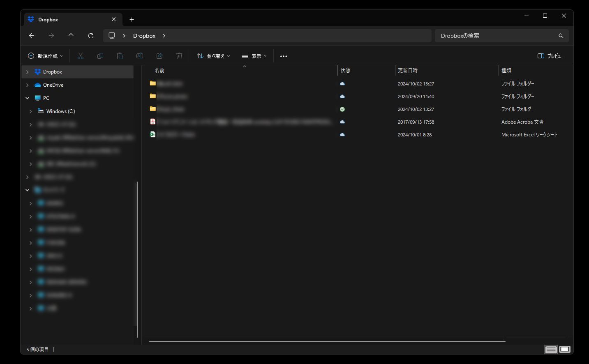Click the Up directory arrow
The image size is (589, 364).
pos(71,36)
